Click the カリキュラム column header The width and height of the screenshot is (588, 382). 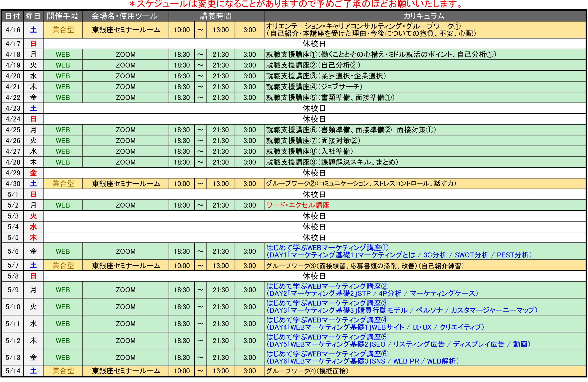click(x=424, y=16)
